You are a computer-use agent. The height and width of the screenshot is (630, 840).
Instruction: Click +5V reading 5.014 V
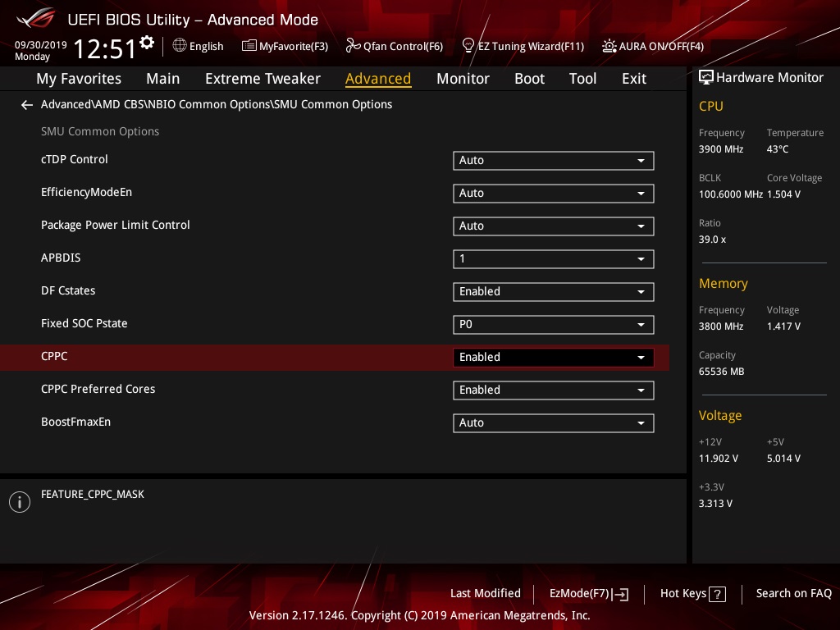783,459
